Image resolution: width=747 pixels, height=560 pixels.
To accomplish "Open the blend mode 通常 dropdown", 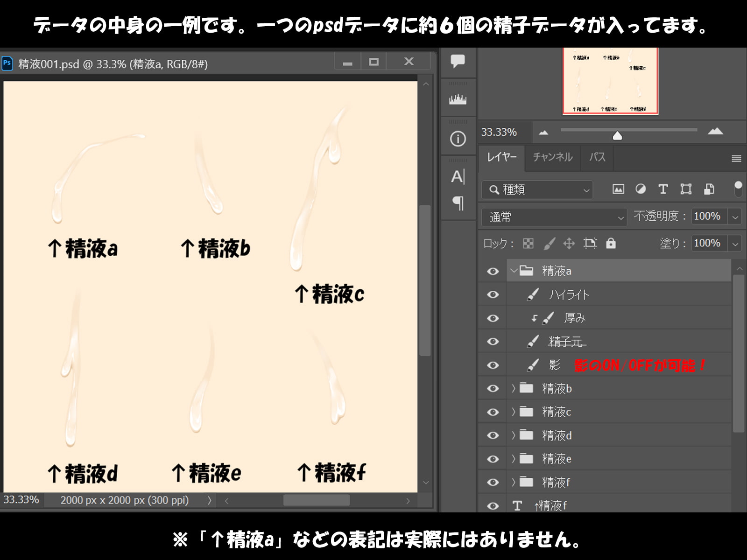I will point(554,217).
